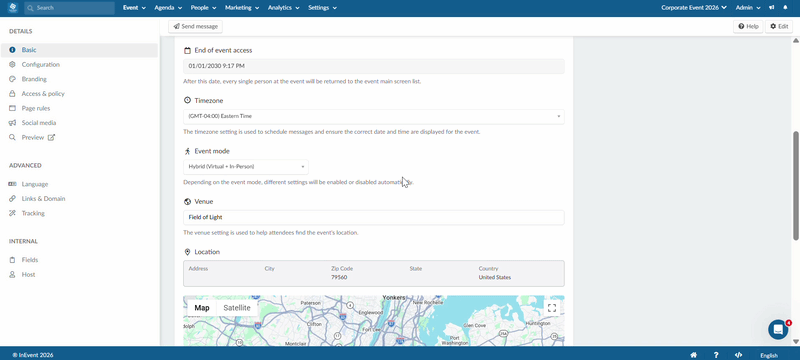800x360 pixels.
Task: Click the walking person icon beside Event mode
Action: click(187, 151)
